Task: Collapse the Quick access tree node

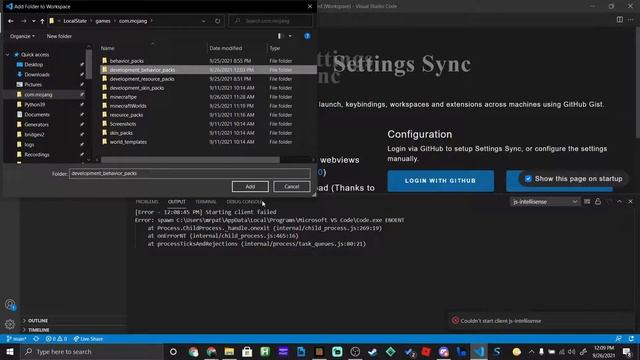Action: (7, 55)
